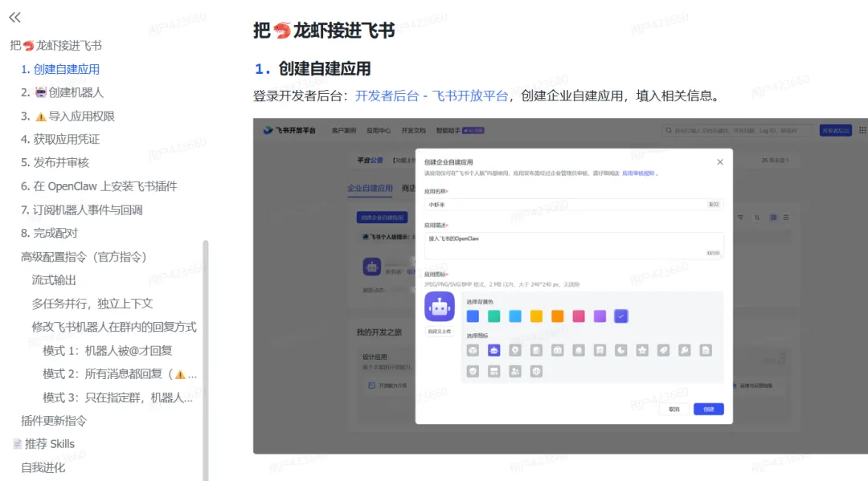Select the cube app icon option
This screenshot has height=481, width=868.
(x=473, y=351)
